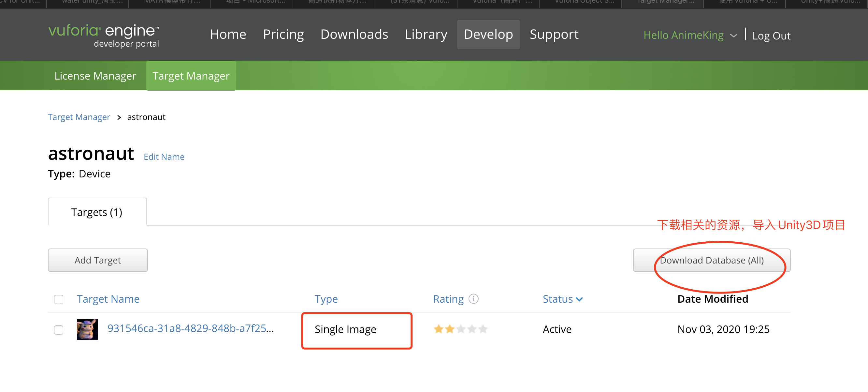868x392 pixels.
Task: Click the Add Target button
Action: pos(98,260)
